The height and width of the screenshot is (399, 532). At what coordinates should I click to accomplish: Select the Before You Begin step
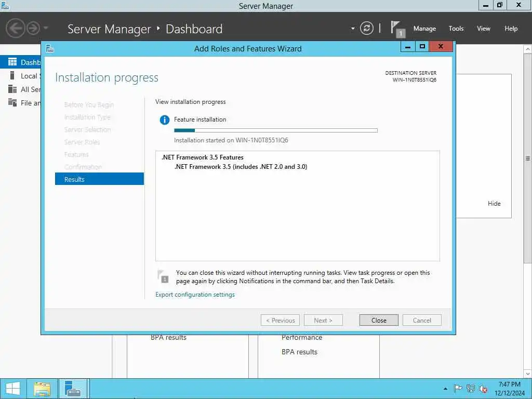point(89,105)
